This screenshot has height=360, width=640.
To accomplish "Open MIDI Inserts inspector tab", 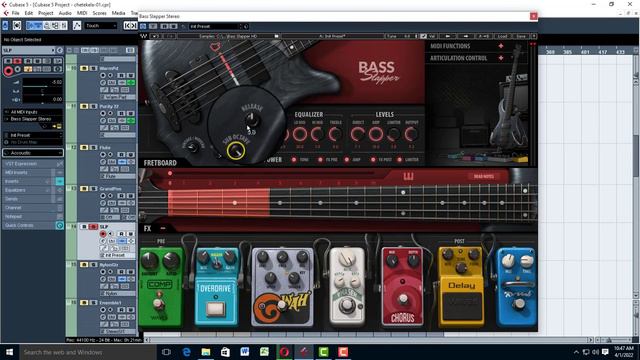I will pos(33,173).
